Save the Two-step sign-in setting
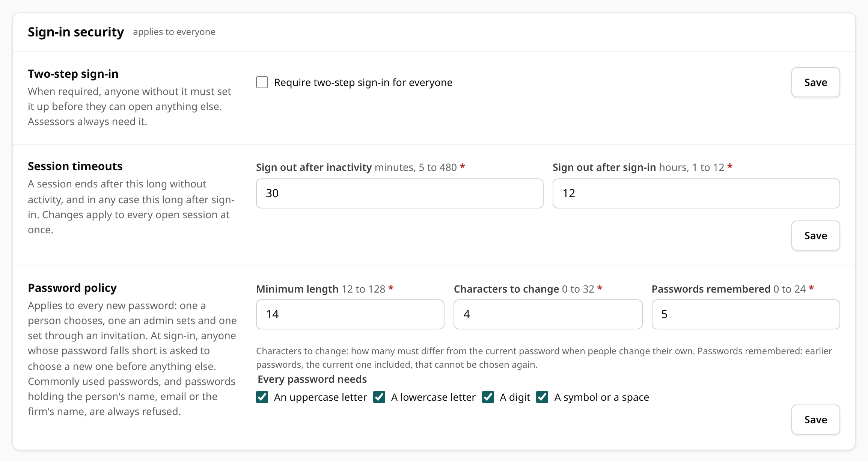The width and height of the screenshot is (868, 462). pyautogui.click(x=815, y=82)
